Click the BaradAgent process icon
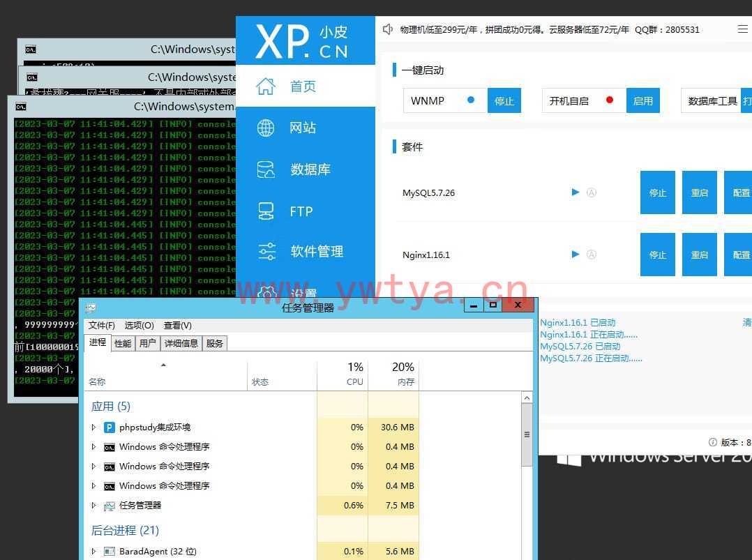This screenshot has width=752, height=560. tap(110, 552)
